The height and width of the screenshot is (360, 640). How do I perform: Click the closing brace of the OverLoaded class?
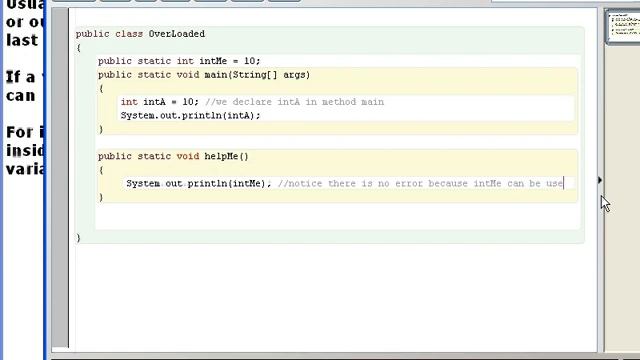(78, 238)
